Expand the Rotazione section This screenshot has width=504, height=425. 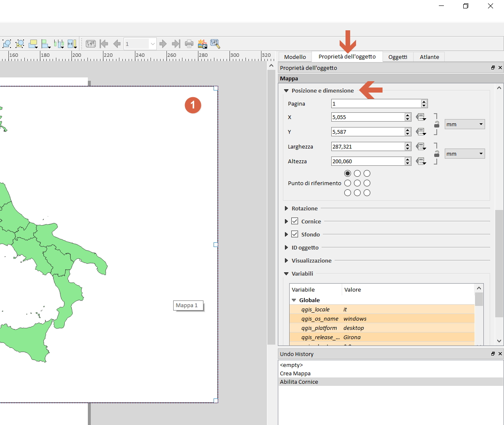[x=287, y=209]
